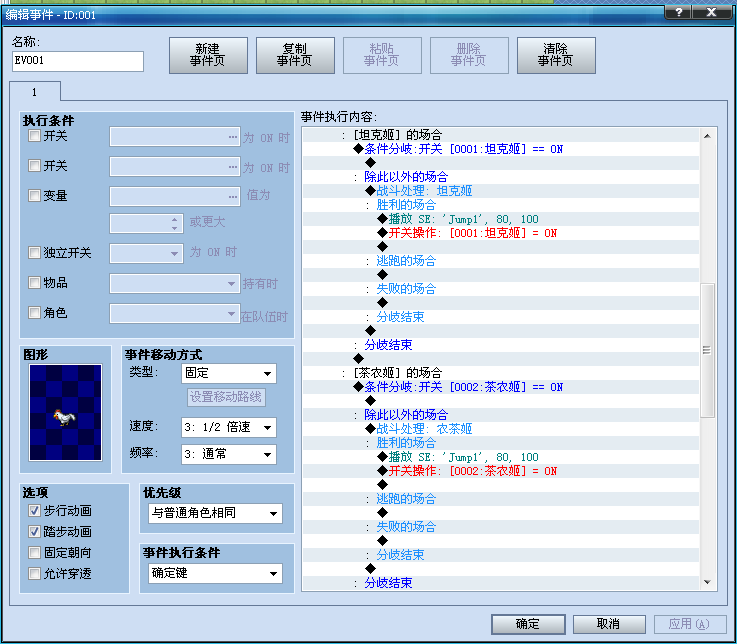Enable the first 开关 condition checkbox

34,136
